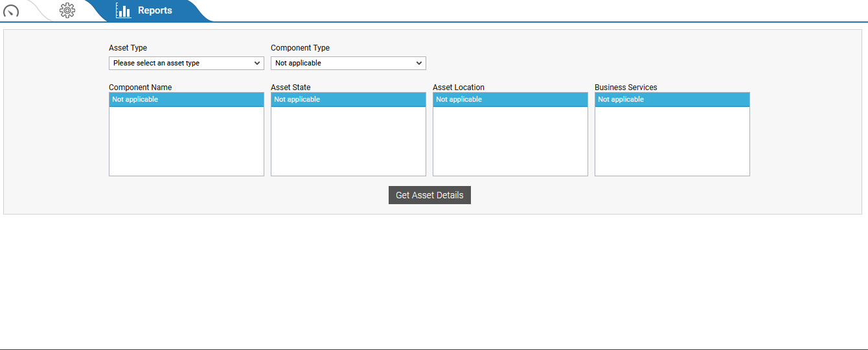868x350 pixels.
Task: Click the Asset Type dropdown chevron arrow
Action: coord(257,63)
